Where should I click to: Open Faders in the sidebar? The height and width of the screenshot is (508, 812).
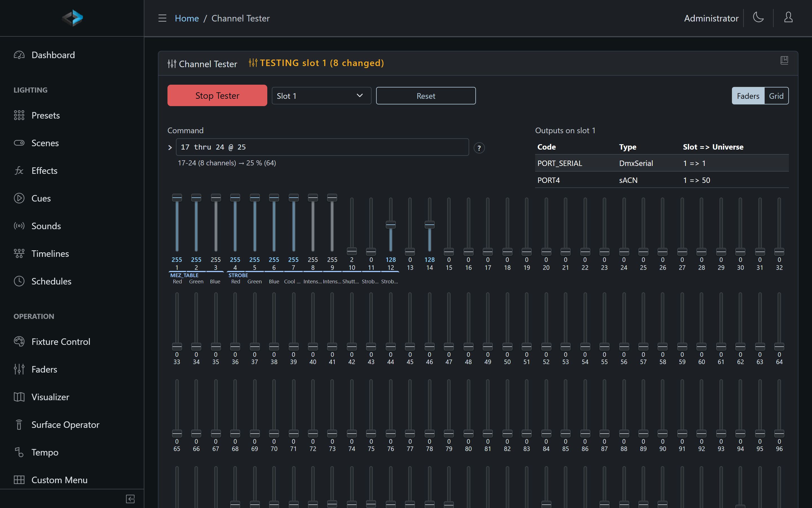(x=44, y=369)
